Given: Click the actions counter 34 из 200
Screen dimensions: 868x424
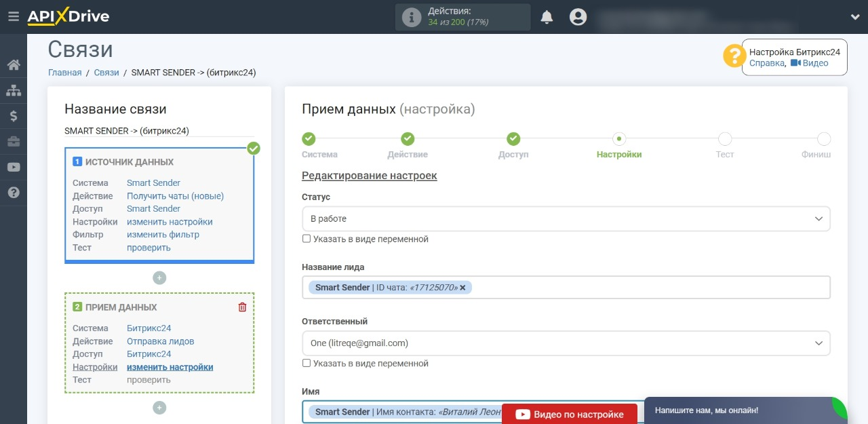Looking at the screenshot, I should pos(458,22).
